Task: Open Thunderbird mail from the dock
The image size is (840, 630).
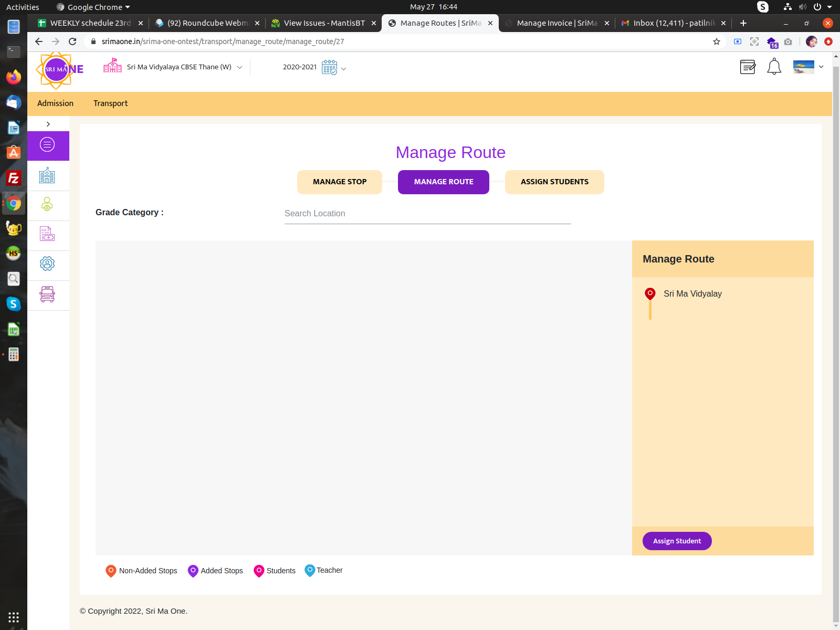Action: 14,102
